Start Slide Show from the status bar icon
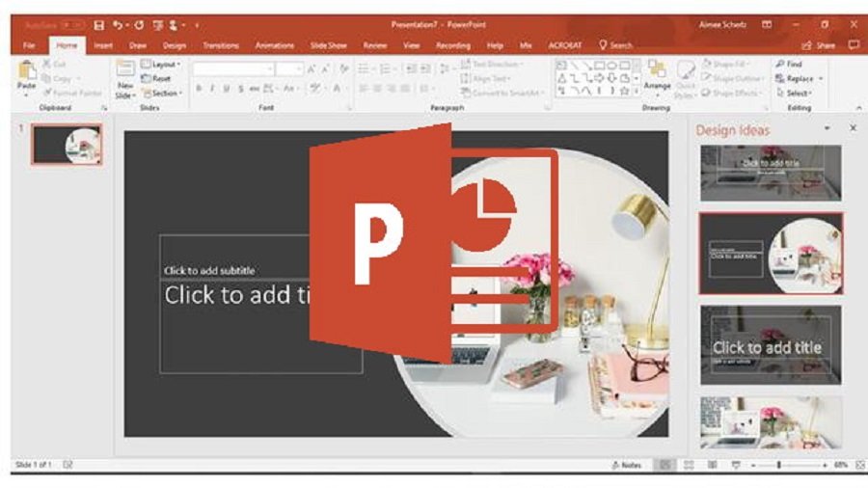Viewport: 868px width, 488px height. pos(736,465)
